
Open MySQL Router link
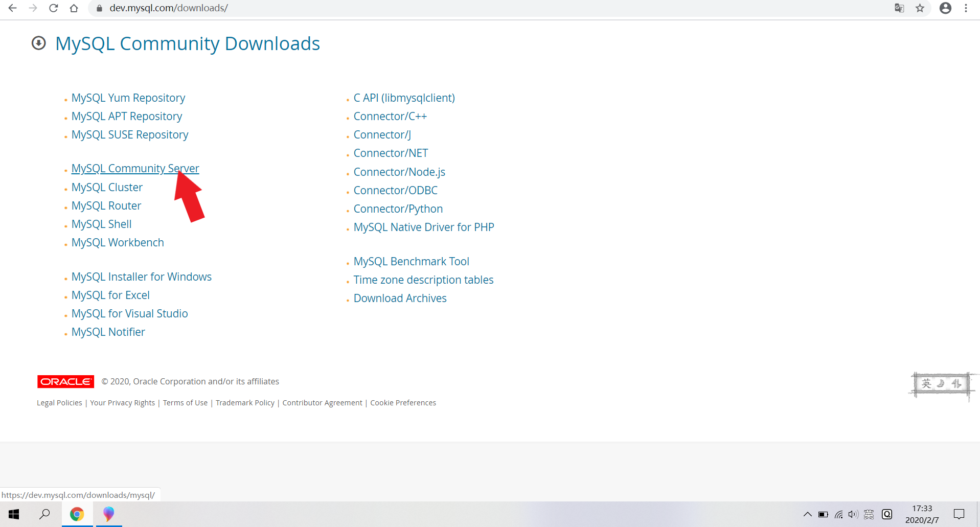106,205
